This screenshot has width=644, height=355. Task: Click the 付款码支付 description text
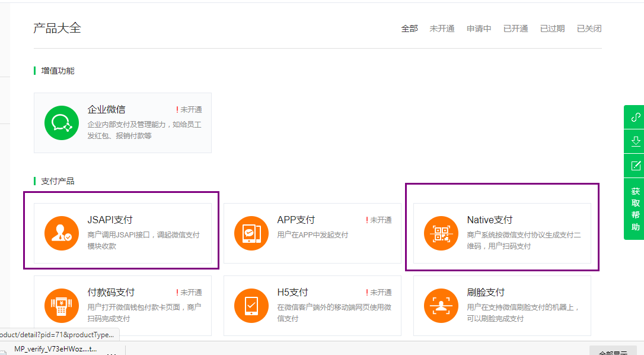tap(144, 313)
